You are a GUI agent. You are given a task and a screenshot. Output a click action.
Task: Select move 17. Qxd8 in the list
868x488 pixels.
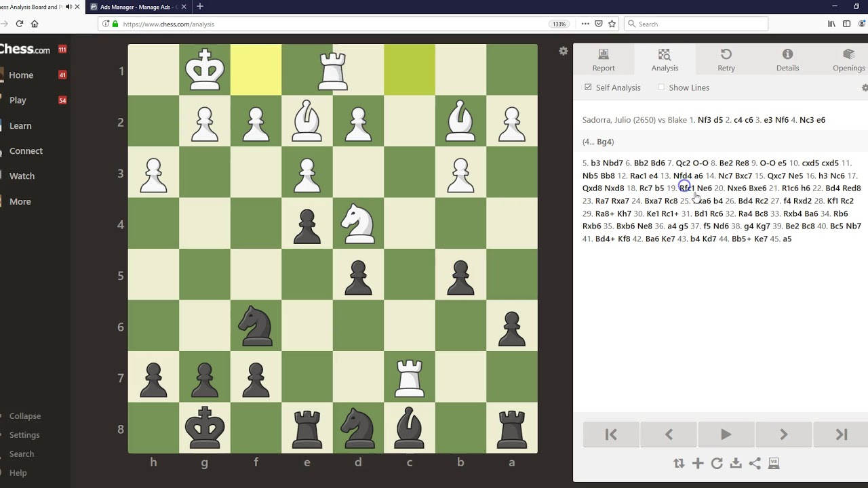(592, 188)
